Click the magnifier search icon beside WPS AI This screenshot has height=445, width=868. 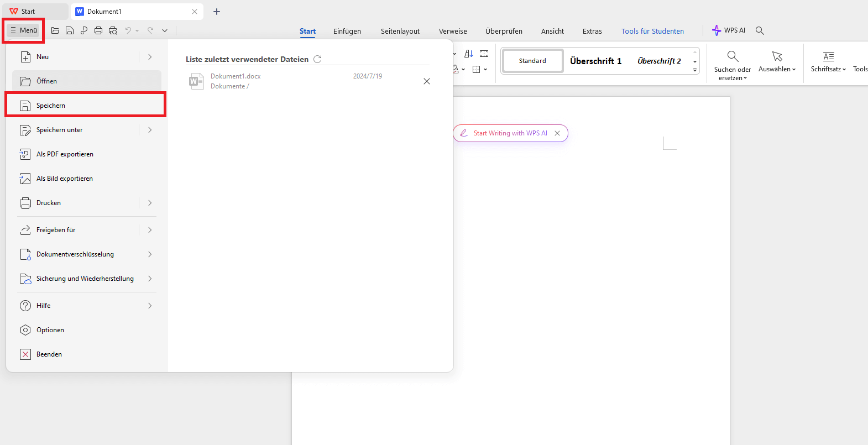(x=760, y=30)
